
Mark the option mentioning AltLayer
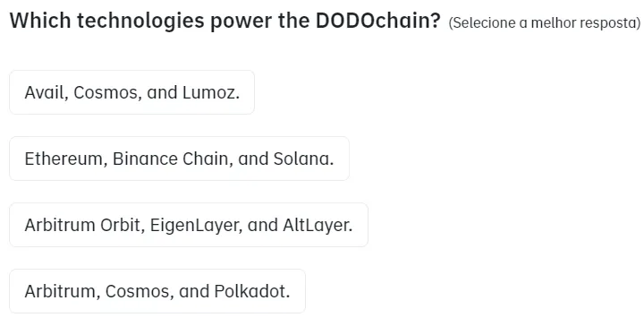tap(189, 225)
